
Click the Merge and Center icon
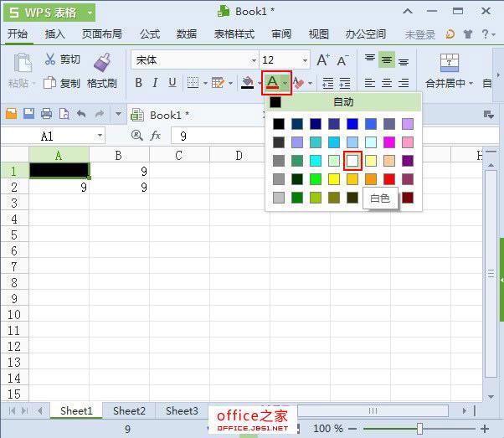pyautogui.click(x=450, y=63)
